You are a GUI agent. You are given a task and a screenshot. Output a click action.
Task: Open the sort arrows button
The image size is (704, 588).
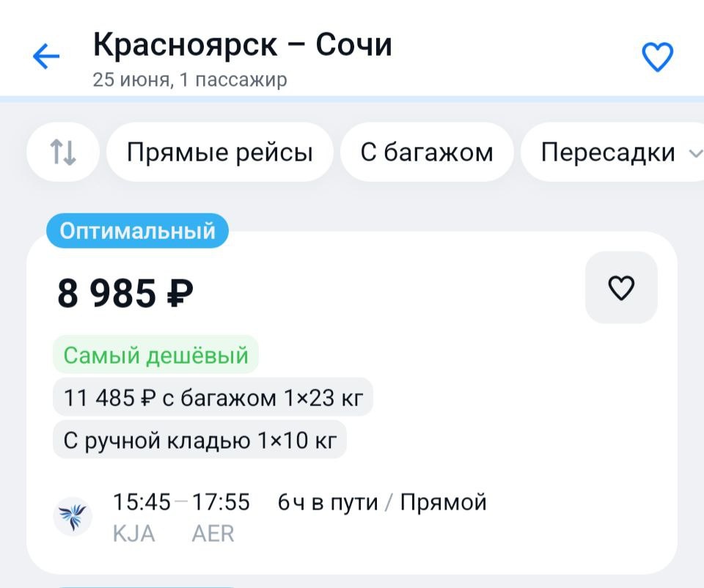[x=63, y=152]
